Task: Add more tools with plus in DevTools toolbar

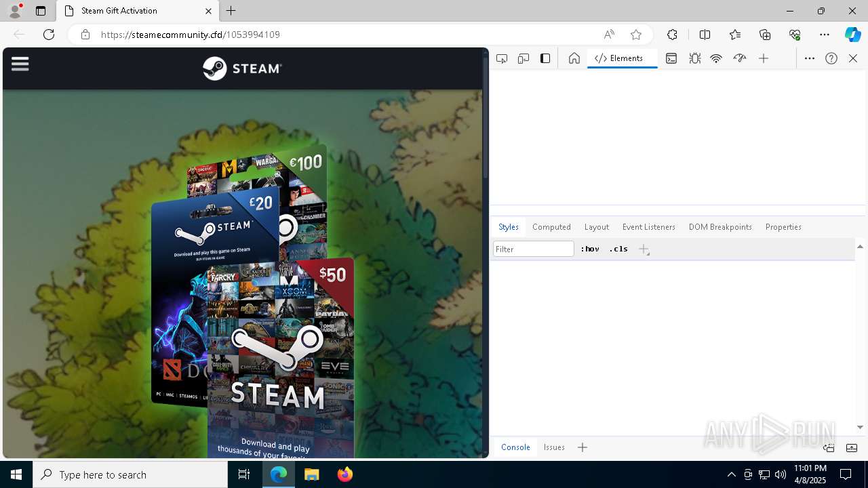Action: [x=764, y=58]
